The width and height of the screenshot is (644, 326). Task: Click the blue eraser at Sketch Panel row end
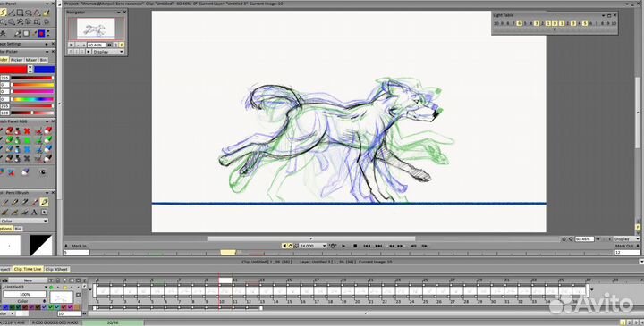point(48,149)
